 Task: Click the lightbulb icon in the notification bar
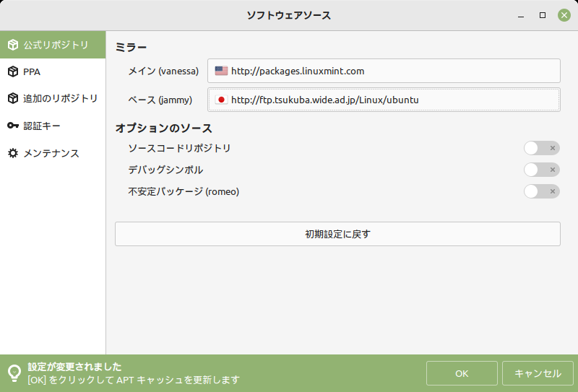pyautogui.click(x=14, y=373)
